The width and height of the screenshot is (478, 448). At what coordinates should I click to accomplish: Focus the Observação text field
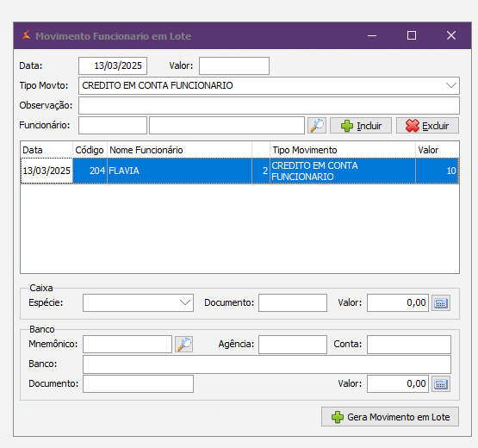click(x=269, y=105)
